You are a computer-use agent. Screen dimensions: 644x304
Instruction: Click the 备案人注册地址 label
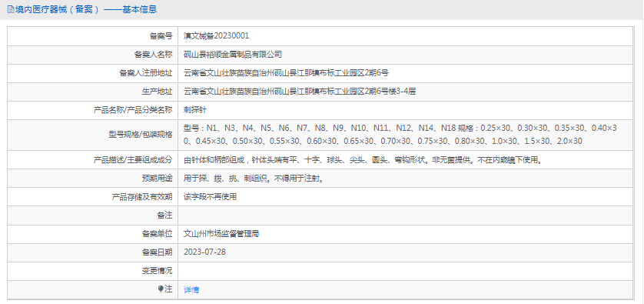point(146,73)
